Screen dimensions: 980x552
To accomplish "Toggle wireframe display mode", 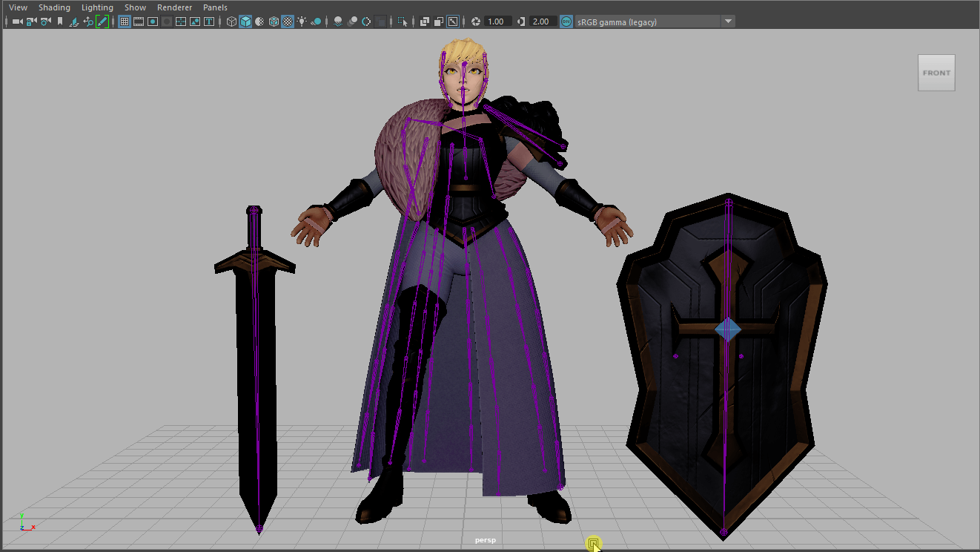I will point(231,22).
